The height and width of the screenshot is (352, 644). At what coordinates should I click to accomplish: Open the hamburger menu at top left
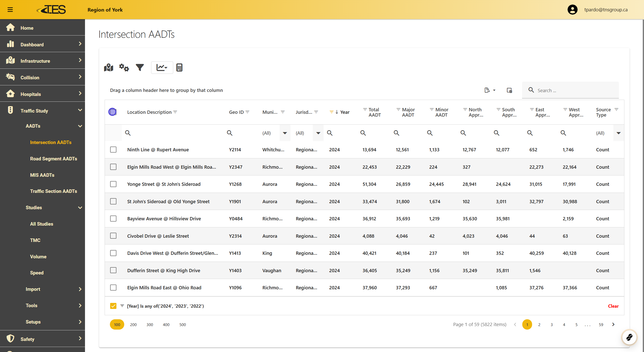coord(10,10)
